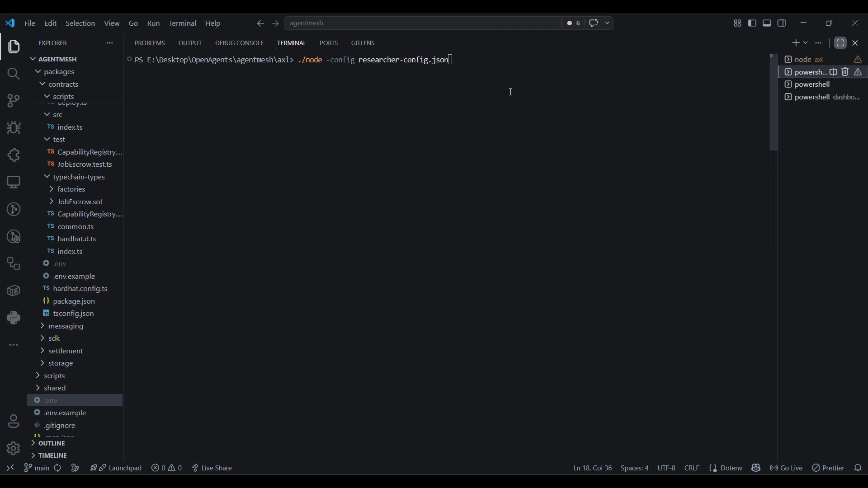Switch to the GITLENS tab

point(363,43)
